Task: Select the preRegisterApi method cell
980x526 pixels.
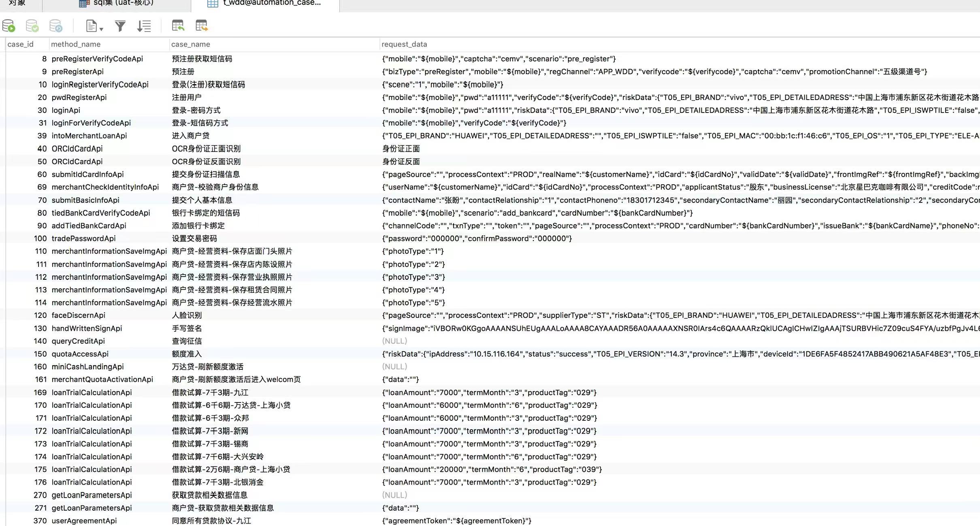Action: pos(78,72)
